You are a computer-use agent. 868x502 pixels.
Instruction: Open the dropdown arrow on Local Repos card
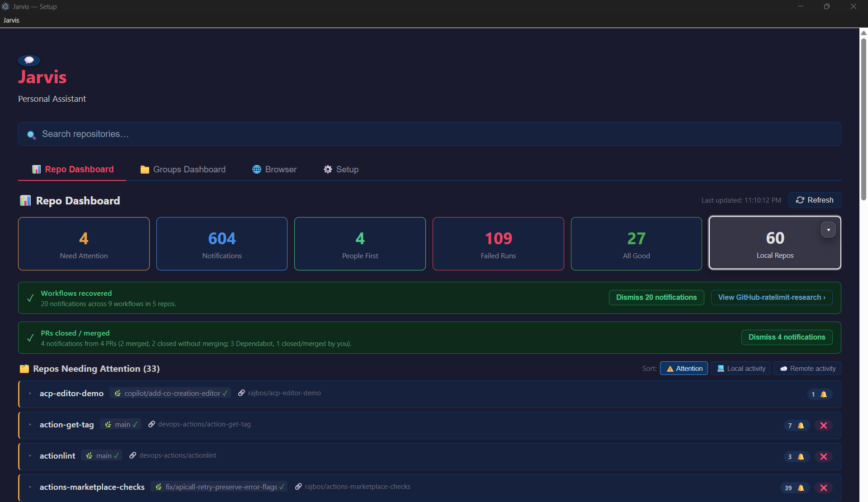pos(828,230)
